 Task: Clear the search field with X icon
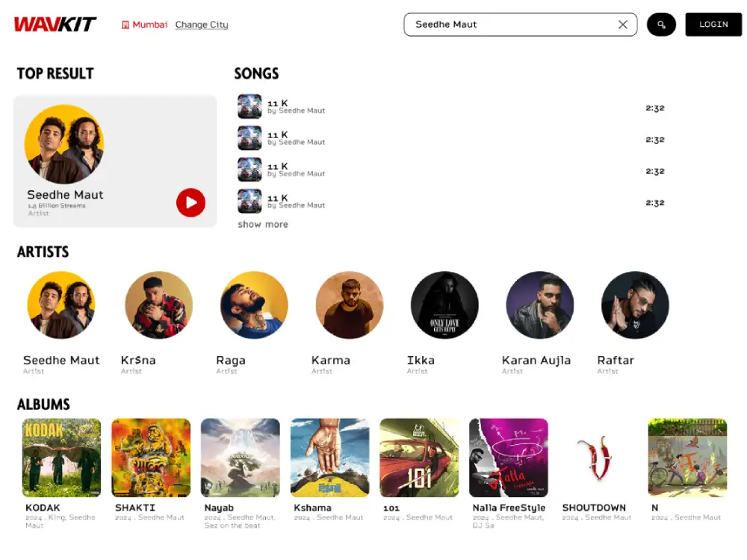pos(622,25)
